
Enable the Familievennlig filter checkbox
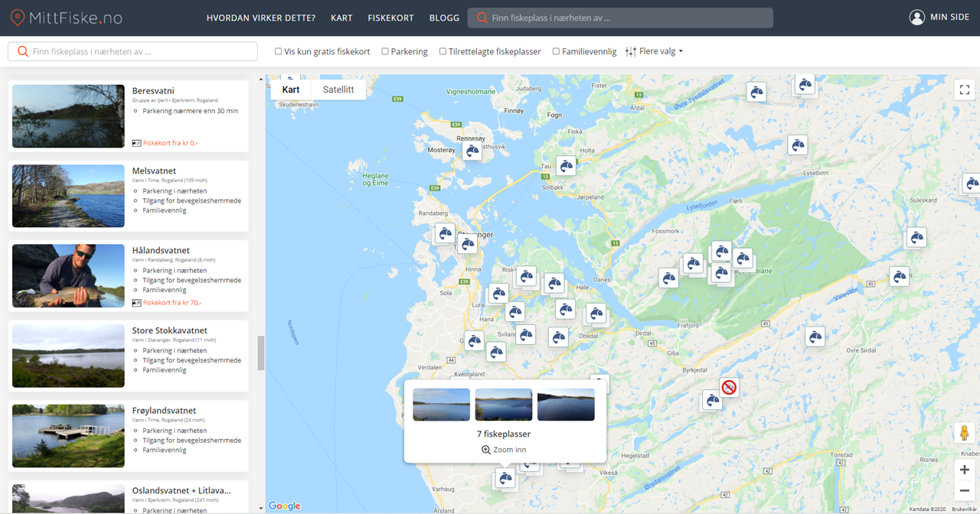[556, 51]
